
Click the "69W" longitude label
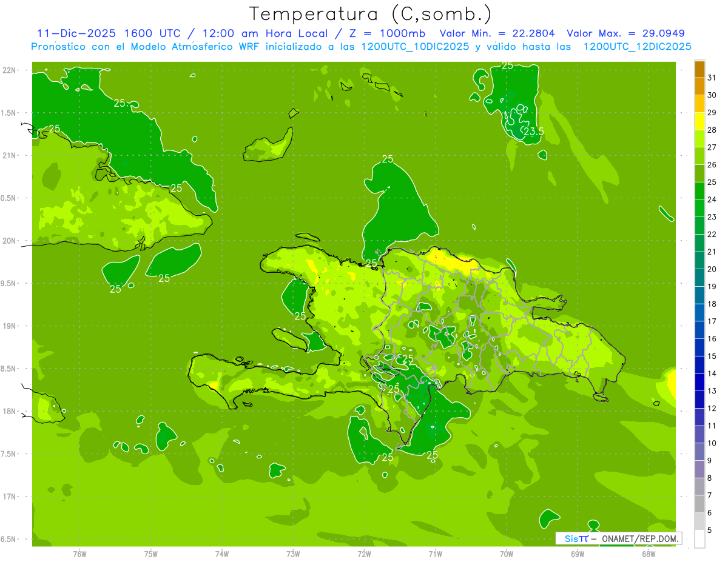click(578, 554)
